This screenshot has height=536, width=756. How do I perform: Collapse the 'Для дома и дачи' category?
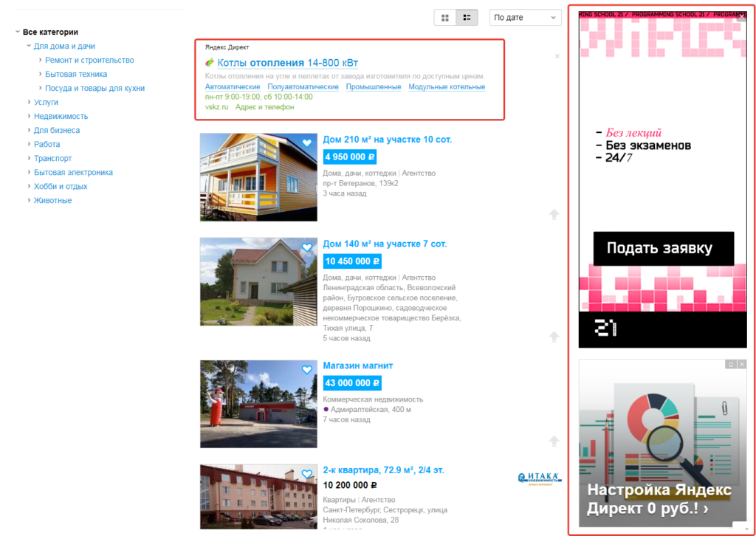pyautogui.click(x=29, y=46)
